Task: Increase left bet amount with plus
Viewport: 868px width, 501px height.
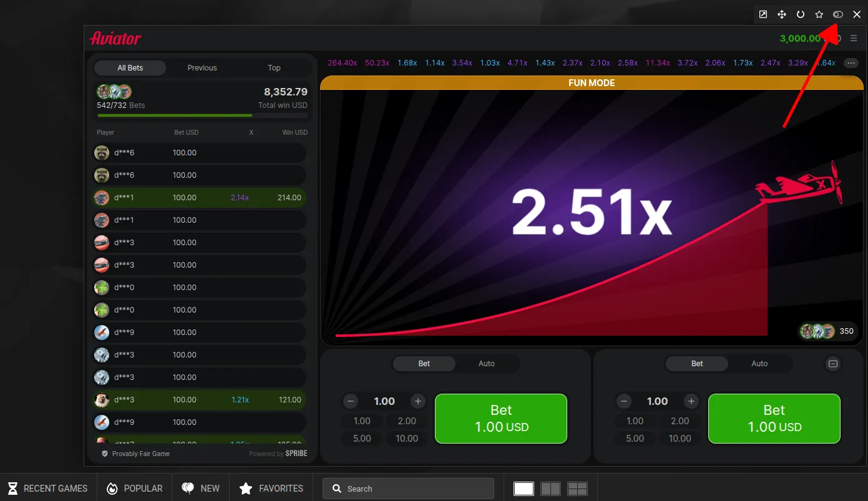Action: click(x=418, y=401)
